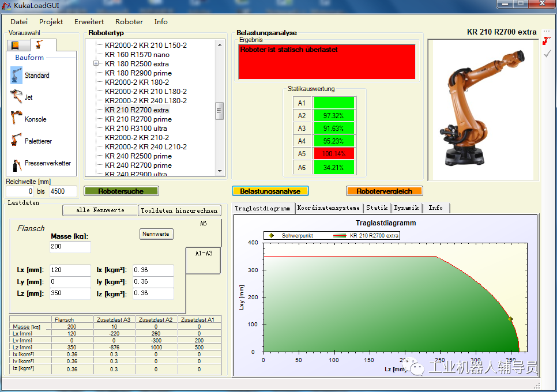
Task: Click the A5 red 100.14% bar
Action: 334,154
